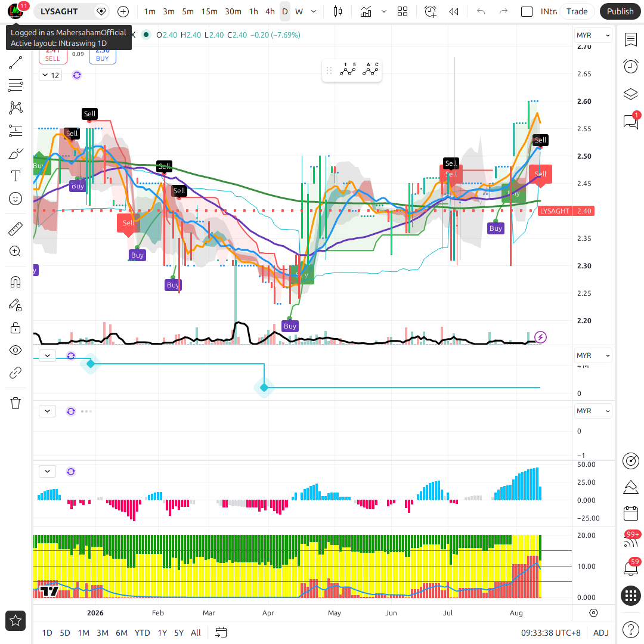This screenshot has width=644, height=644.
Task: Click the link drawings icon
Action: pyautogui.click(x=16, y=373)
